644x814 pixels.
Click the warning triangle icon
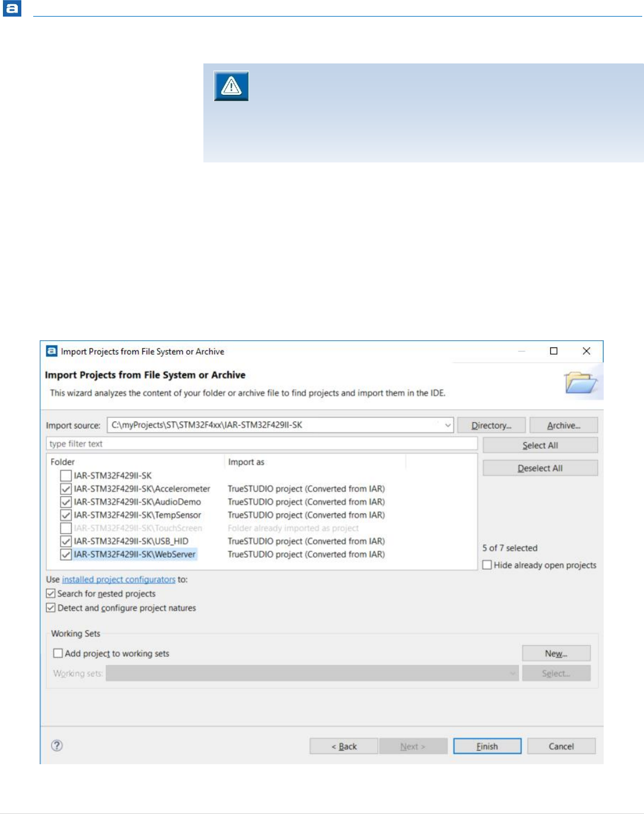click(231, 87)
